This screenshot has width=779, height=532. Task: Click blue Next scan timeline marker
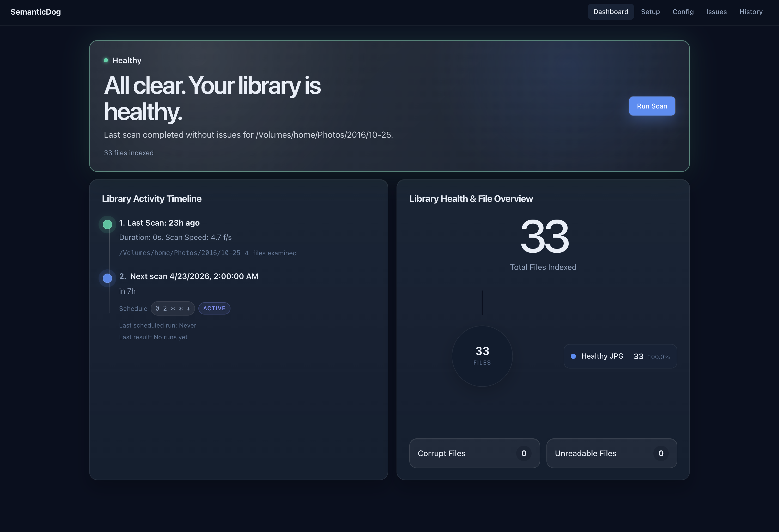point(107,278)
